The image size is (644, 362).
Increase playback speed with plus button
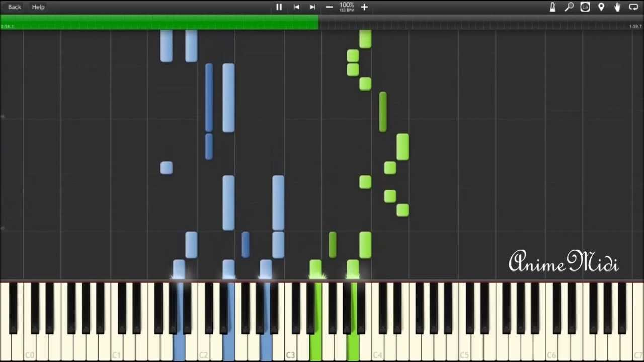tap(364, 7)
